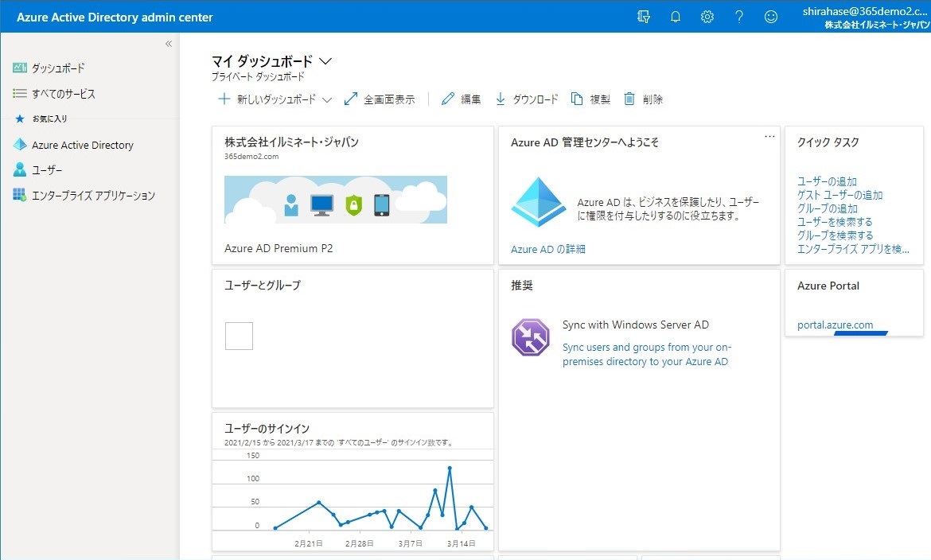Open the shirahase@365demo2 account menu
Image resolution: width=931 pixels, height=560 pixels.
pyautogui.click(x=867, y=17)
